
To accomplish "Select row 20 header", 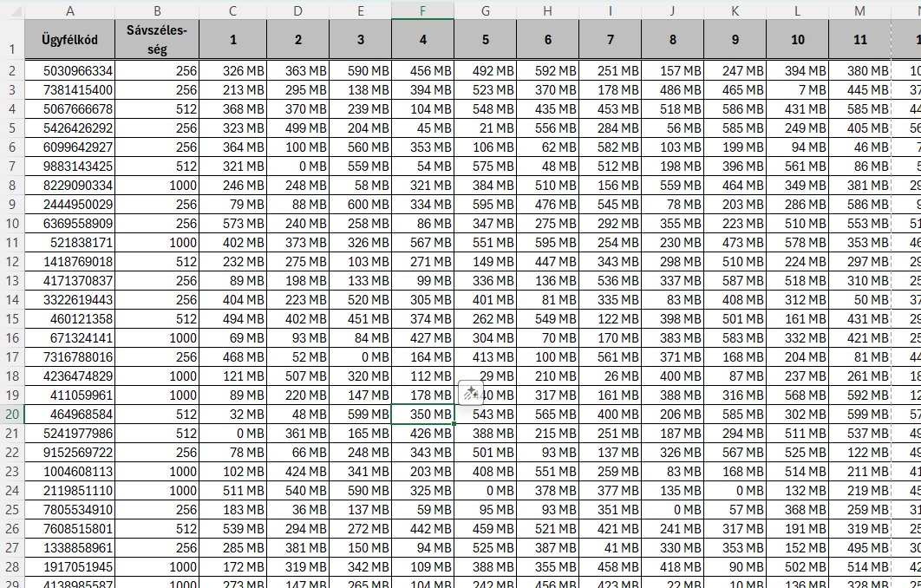I will click(12, 415).
